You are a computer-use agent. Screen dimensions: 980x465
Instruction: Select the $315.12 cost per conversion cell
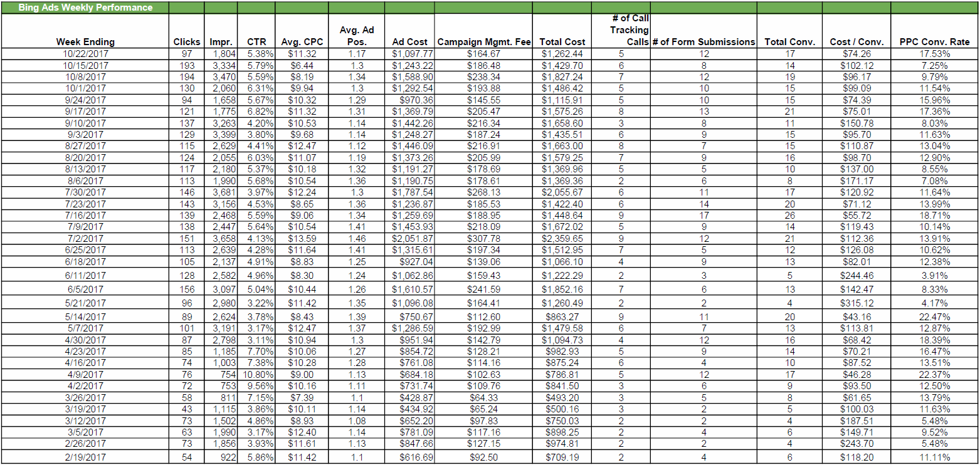click(856, 303)
